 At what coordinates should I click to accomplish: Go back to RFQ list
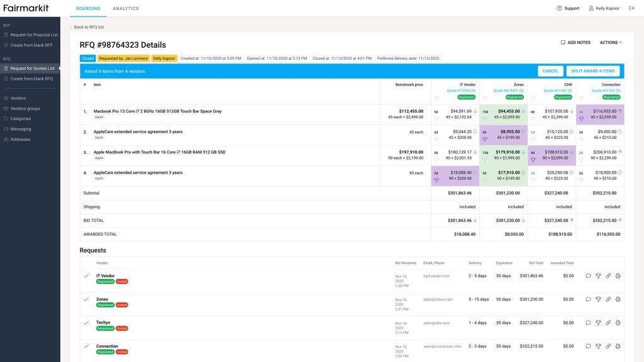click(87, 27)
